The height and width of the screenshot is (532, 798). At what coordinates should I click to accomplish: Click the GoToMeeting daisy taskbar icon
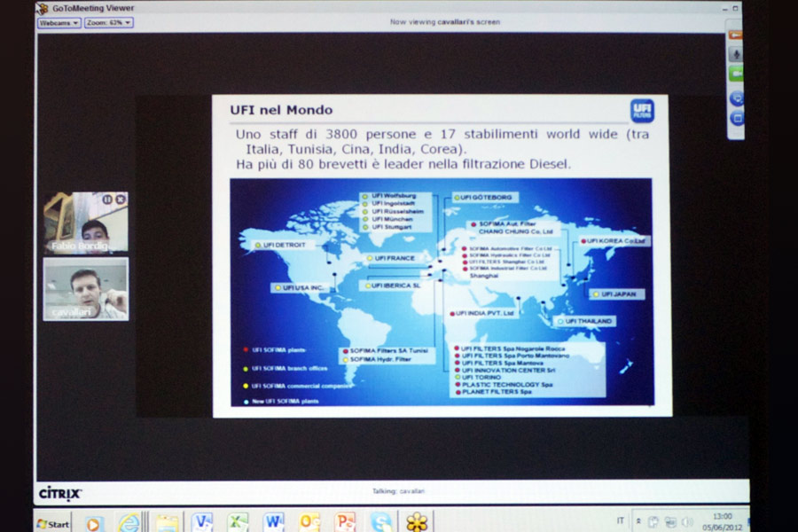[x=417, y=522]
